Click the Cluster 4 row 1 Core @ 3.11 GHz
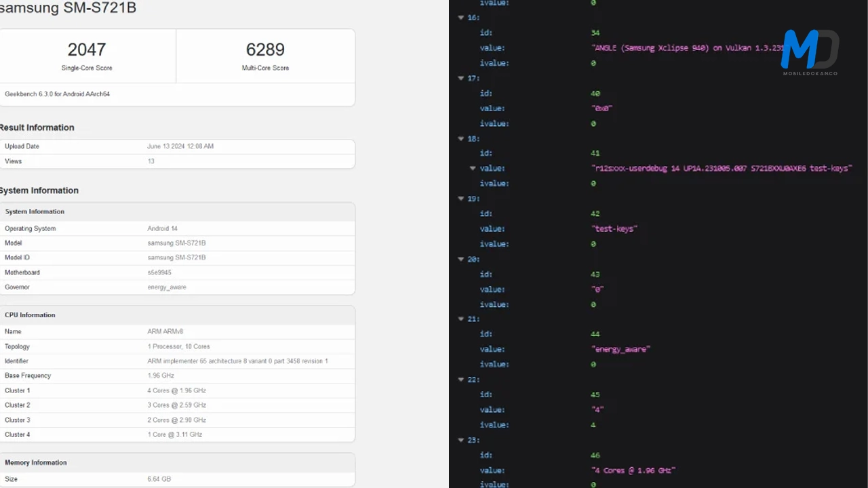868x488 pixels. tap(175, 434)
